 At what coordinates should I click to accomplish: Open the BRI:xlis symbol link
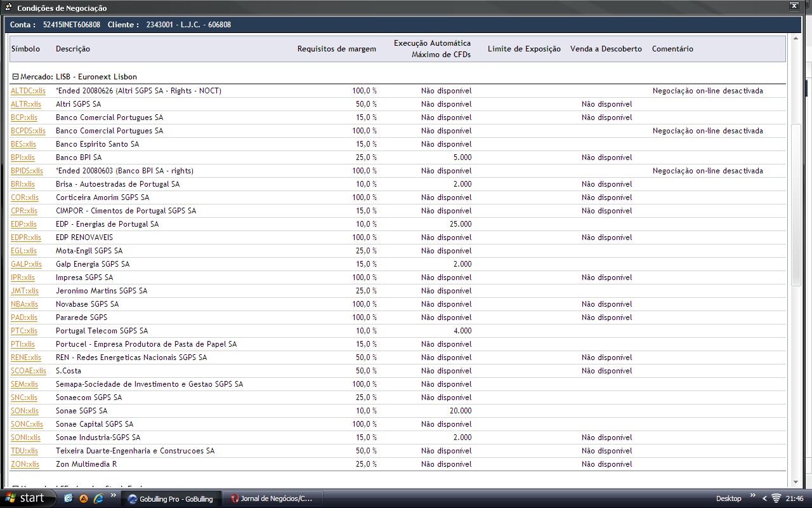(23, 184)
